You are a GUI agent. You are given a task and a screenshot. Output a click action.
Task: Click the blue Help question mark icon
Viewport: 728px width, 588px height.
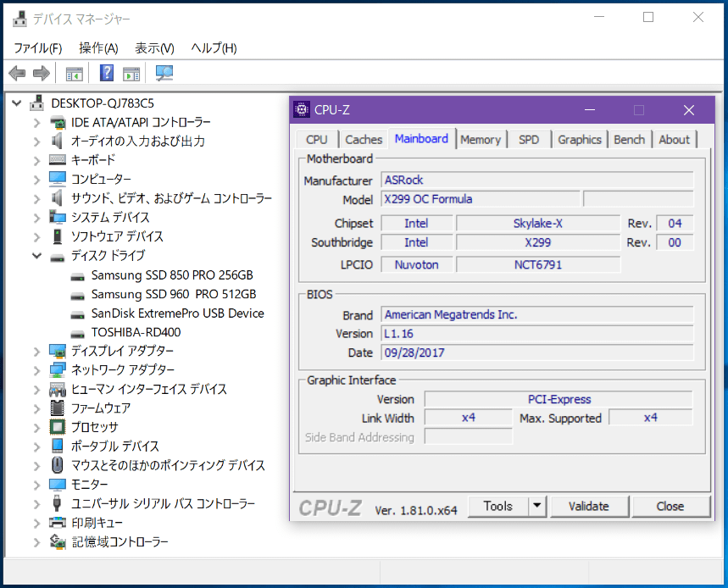107,73
